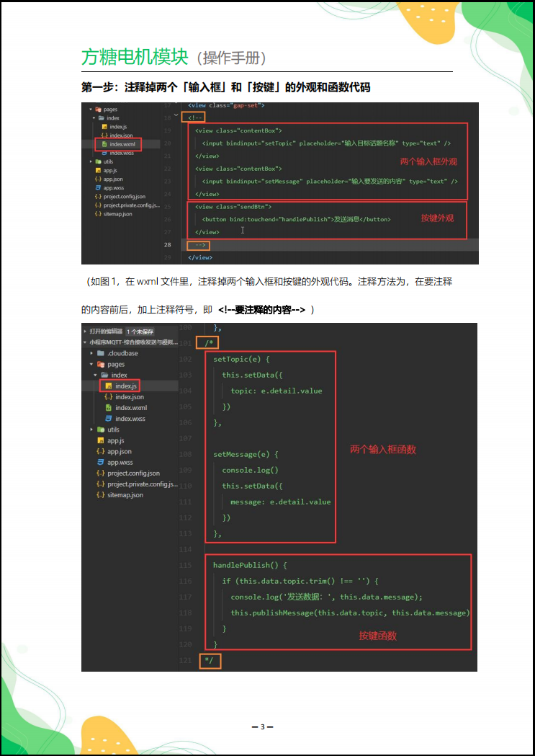Screen dimensions: 535x756
Task: Click app.json braces icon in lower file tree
Action: pyautogui.click(x=101, y=451)
